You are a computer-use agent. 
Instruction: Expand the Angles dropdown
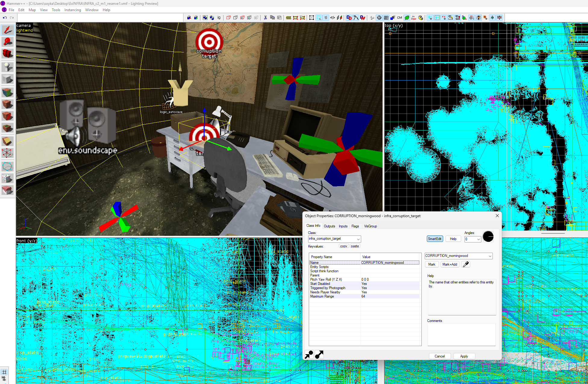click(478, 239)
